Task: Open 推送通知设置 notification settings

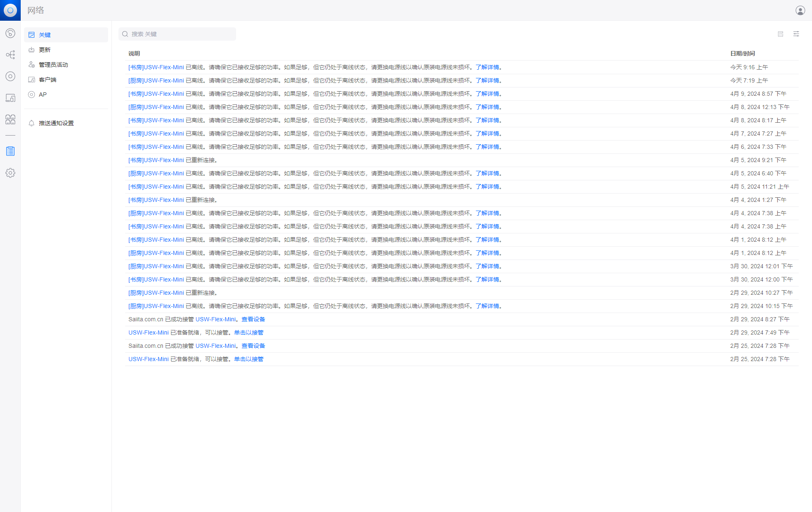Action: point(56,123)
